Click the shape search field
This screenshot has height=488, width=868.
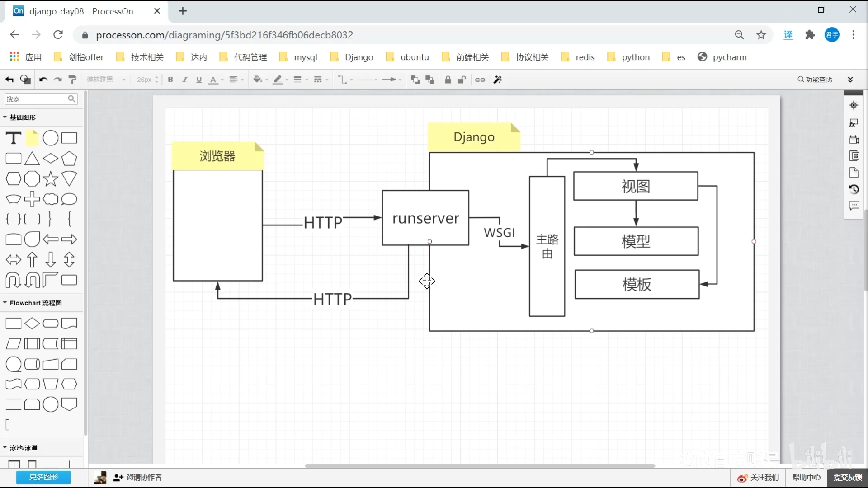[x=41, y=99]
